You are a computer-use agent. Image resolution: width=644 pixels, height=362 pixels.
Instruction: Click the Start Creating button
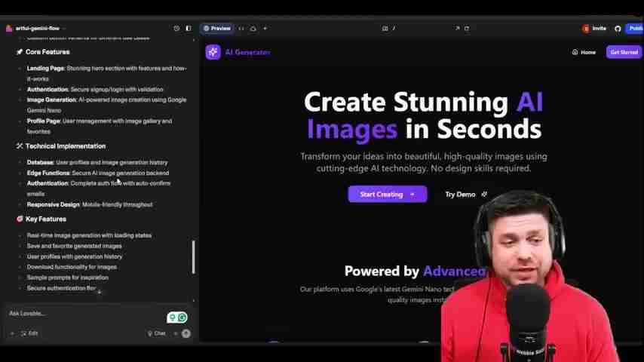coord(387,195)
